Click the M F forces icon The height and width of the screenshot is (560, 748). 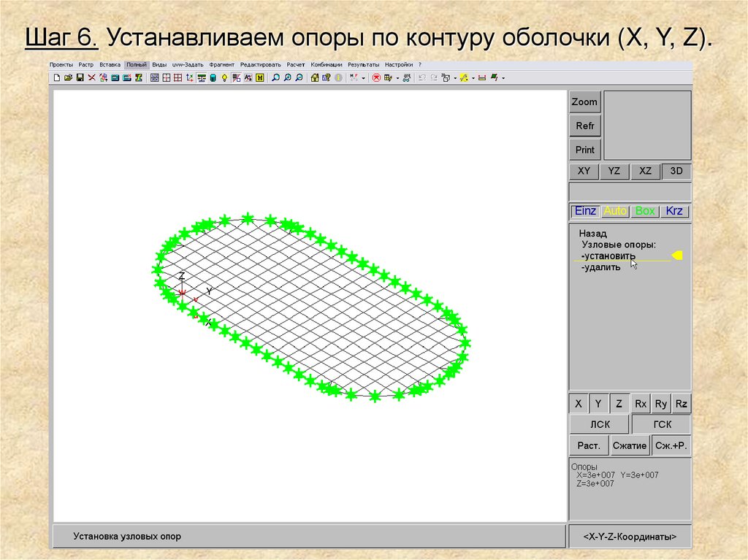tap(354, 77)
